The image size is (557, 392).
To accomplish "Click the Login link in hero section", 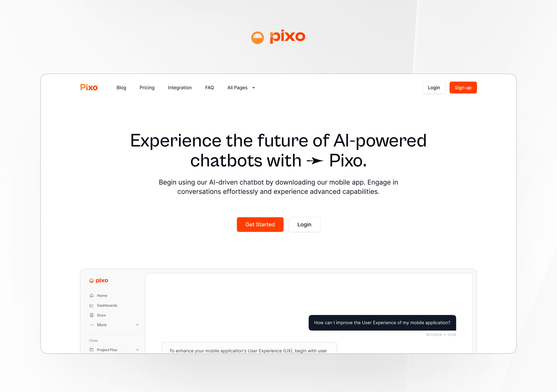I will 304,224.
